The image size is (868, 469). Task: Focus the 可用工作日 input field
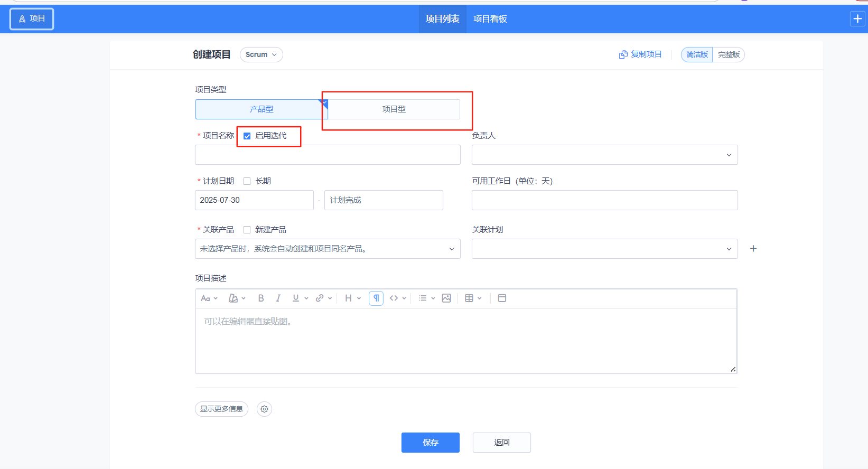pyautogui.click(x=605, y=200)
